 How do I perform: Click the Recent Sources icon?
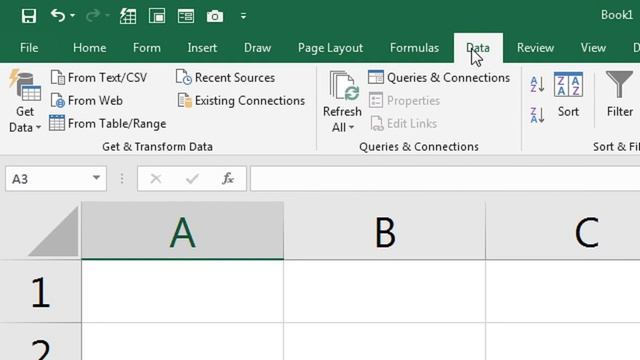point(184,77)
